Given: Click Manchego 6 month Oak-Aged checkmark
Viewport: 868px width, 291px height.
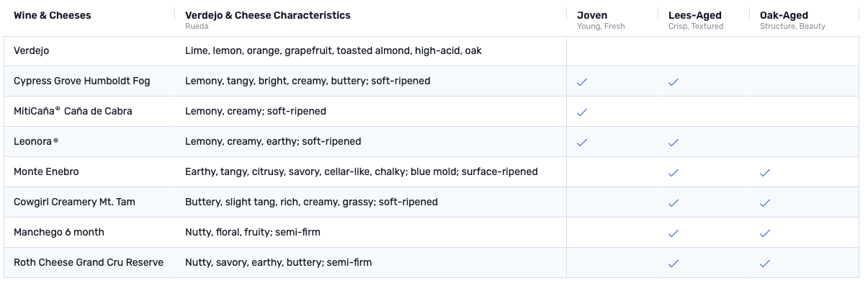Looking at the screenshot, I should pos(765,233).
